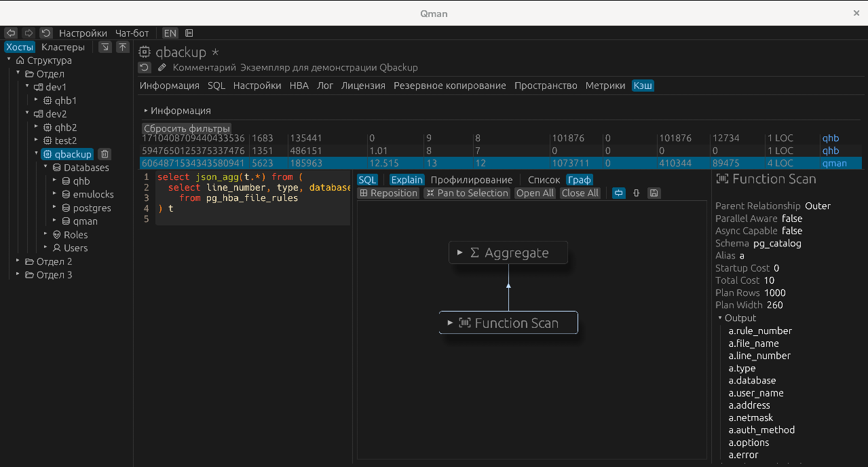The width and height of the screenshot is (868, 467).
Task: Click the scroll-to-top tree icon beside Кластеры
Action: 123,47
